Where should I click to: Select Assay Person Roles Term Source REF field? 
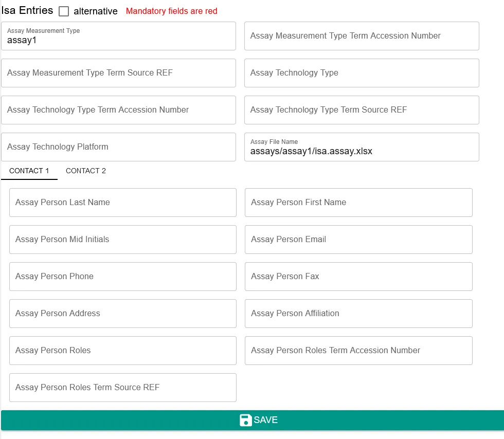[x=122, y=388]
